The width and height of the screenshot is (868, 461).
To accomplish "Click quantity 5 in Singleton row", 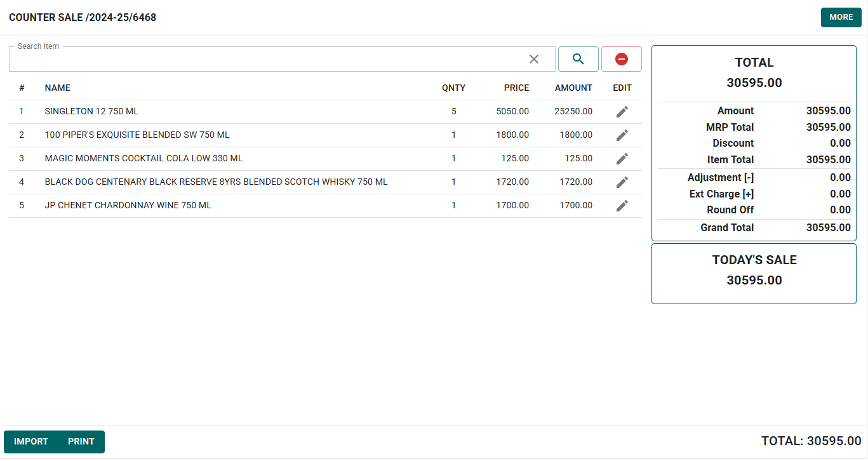I will 453,111.
